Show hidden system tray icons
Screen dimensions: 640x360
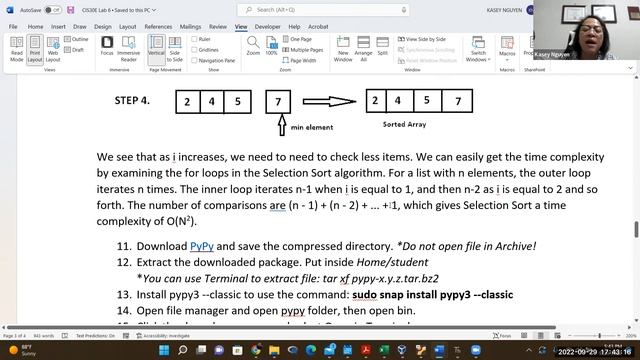click(529, 350)
